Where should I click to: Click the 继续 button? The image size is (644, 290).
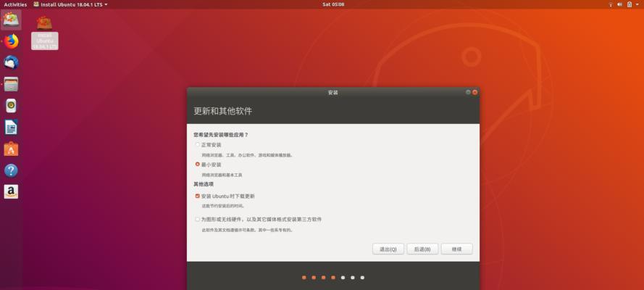coord(456,249)
